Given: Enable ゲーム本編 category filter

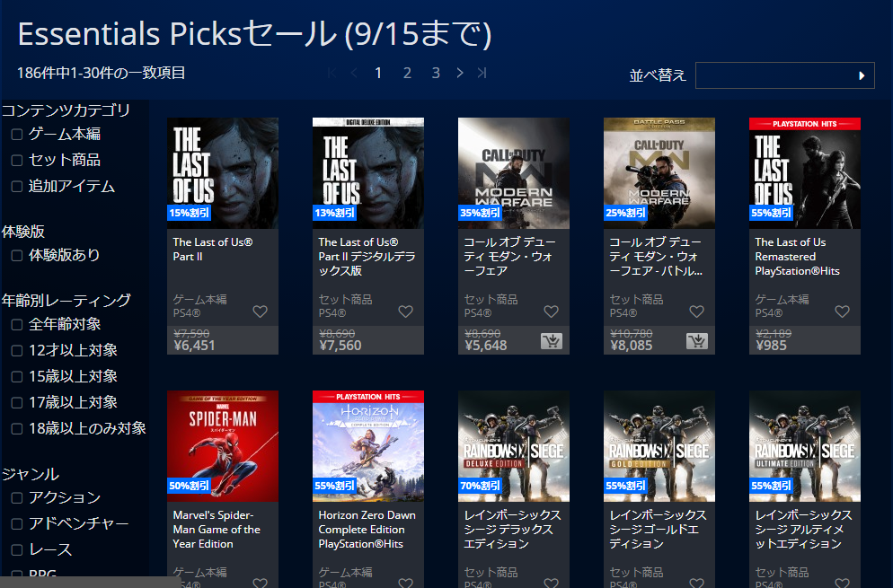Looking at the screenshot, I should [x=17, y=135].
